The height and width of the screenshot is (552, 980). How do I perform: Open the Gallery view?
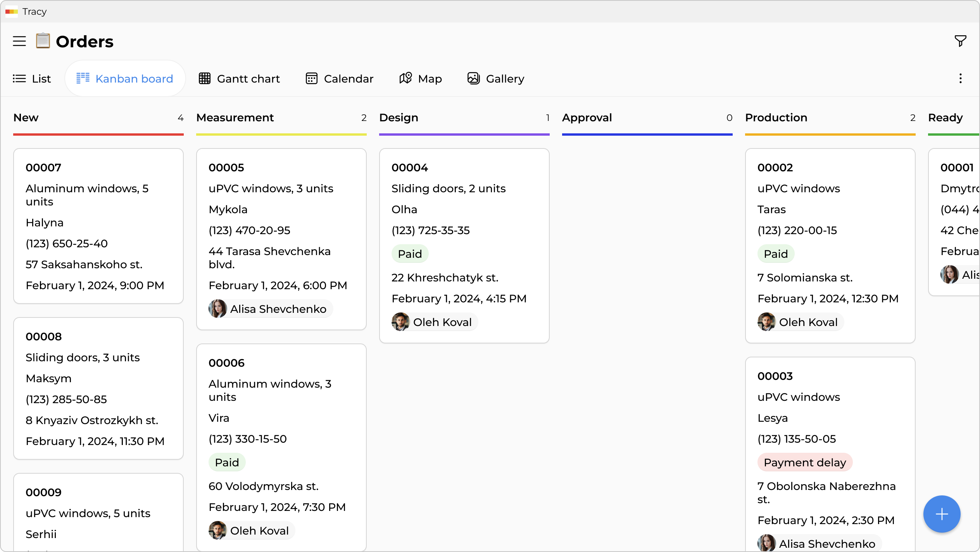(x=496, y=78)
